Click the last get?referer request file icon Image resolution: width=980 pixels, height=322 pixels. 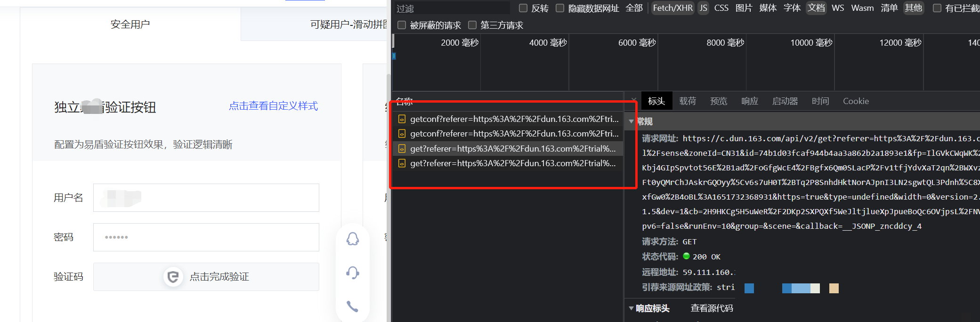tap(402, 163)
